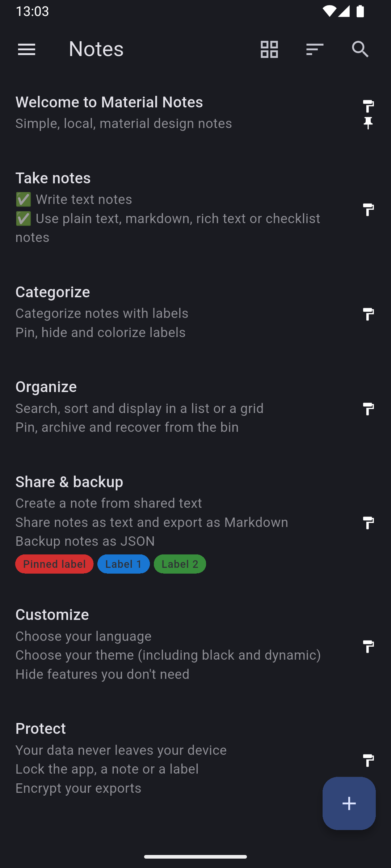Add a new note with plus button
Image resolution: width=391 pixels, height=868 pixels.
349,803
